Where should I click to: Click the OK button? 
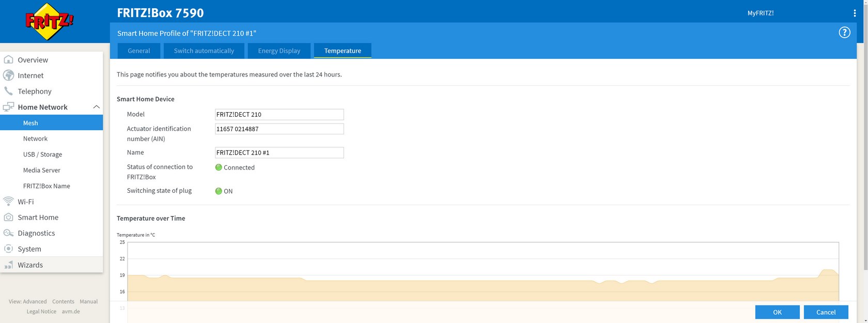(x=777, y=312)
